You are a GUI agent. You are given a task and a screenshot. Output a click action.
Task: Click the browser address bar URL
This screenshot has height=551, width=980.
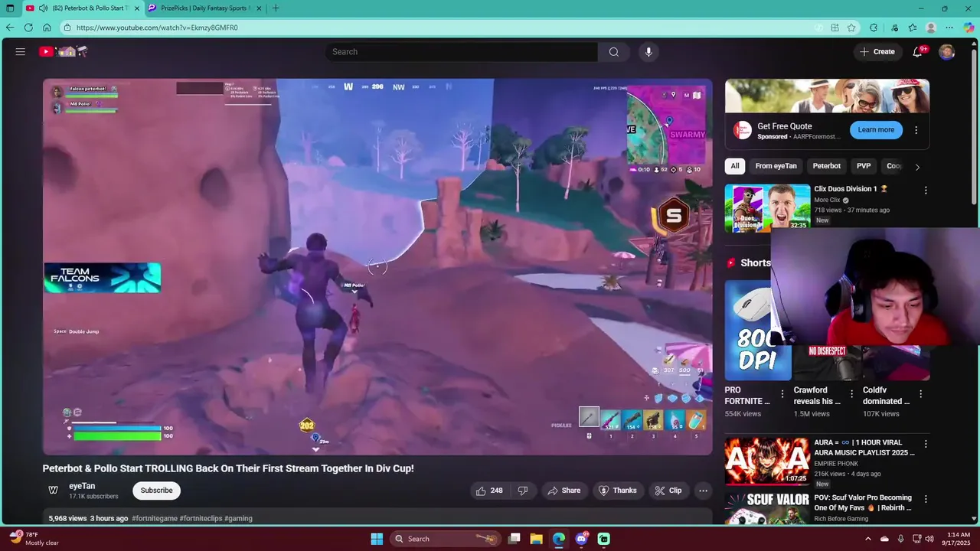[x=157, y=28]
